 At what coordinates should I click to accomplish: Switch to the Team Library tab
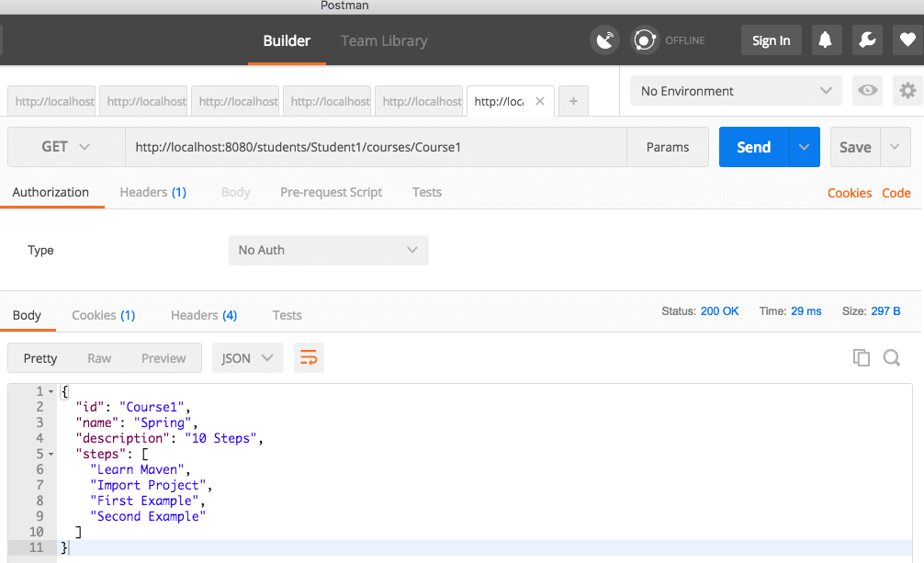(384, 40)
